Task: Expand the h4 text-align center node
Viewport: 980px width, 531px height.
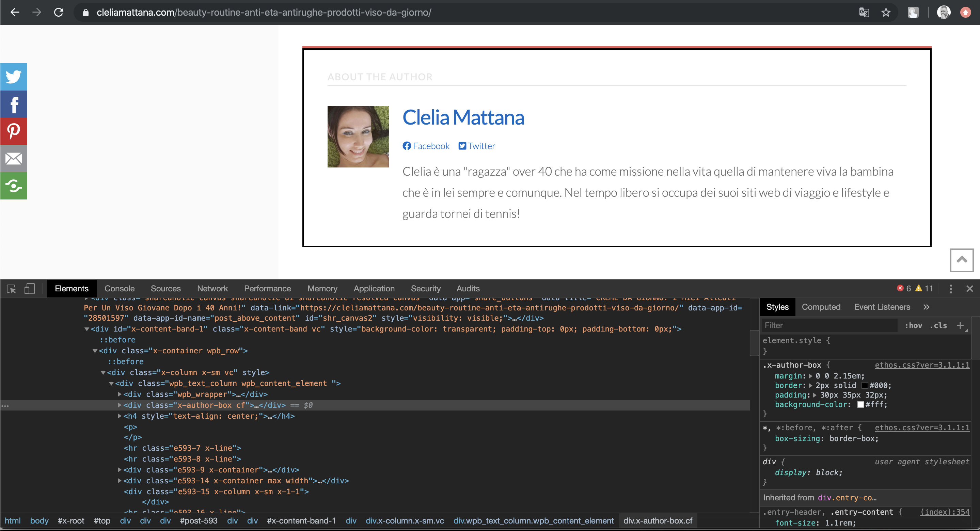Action: tap(120, 416)
